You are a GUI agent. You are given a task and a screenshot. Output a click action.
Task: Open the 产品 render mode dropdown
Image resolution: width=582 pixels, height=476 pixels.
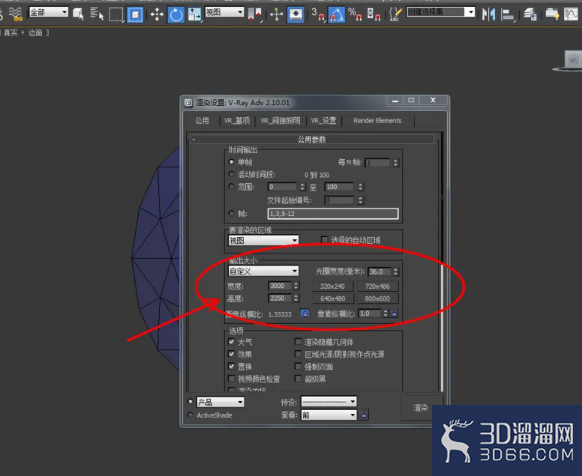(220, 402)
